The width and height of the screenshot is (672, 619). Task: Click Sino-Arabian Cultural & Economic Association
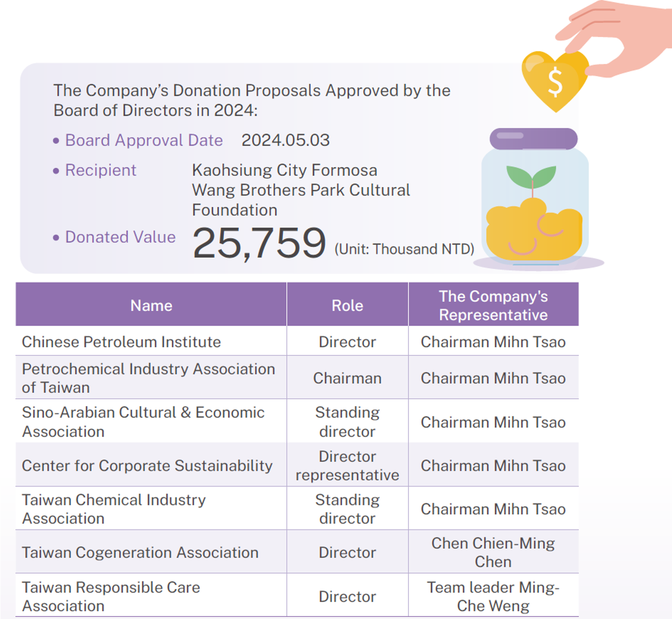(143, 422)
